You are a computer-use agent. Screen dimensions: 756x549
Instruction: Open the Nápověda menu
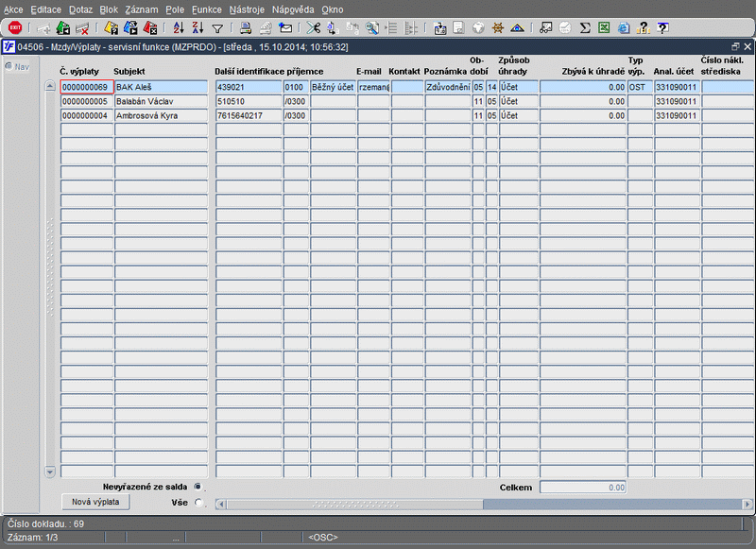[x=293, y=9]
